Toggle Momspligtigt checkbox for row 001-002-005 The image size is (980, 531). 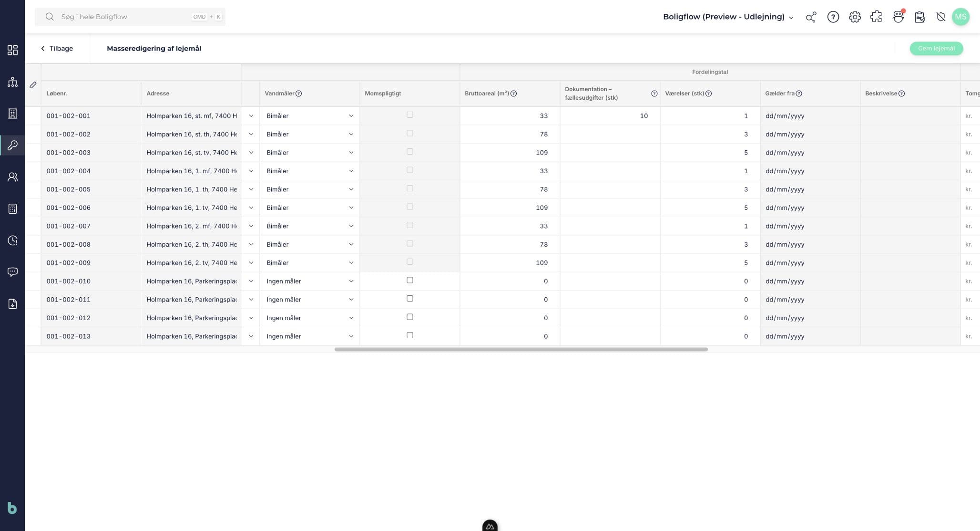(x=410, y=188)
